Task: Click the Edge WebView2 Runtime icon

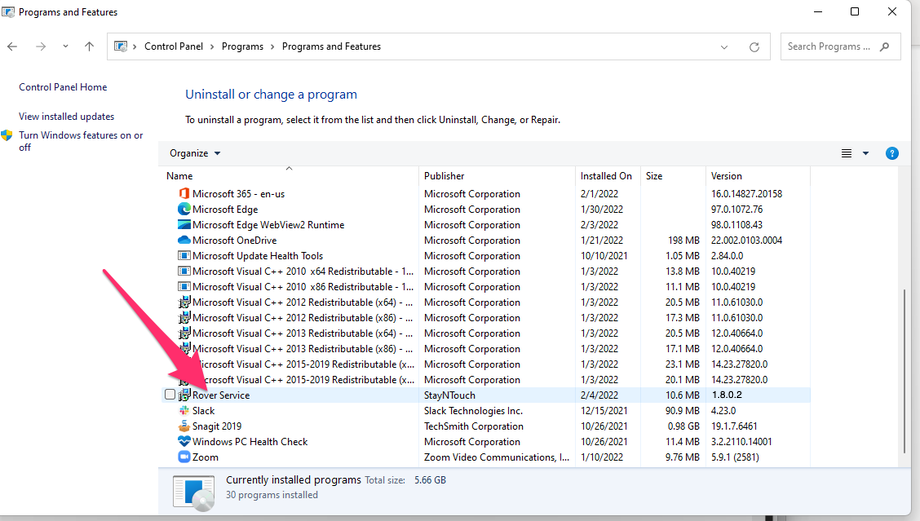Action: click(184, 225)
